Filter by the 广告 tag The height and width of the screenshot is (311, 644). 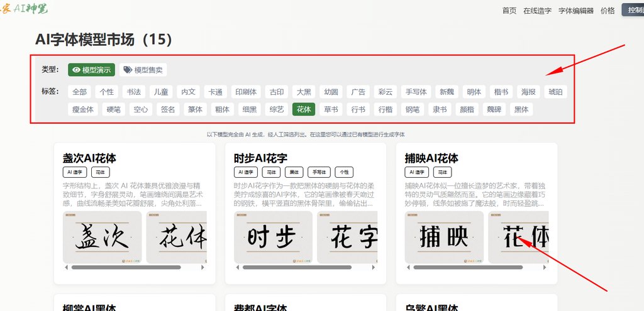tap(358, 92)
